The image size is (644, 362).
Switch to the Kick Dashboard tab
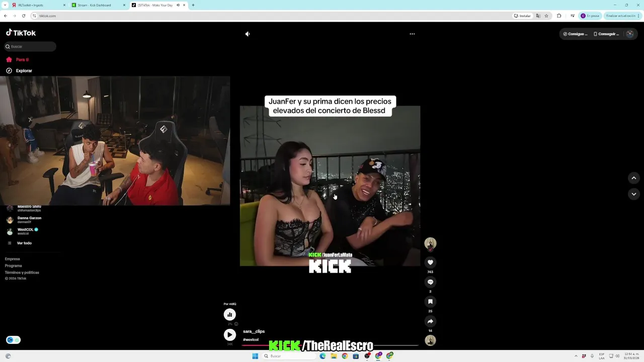click(x=98, y=5)
